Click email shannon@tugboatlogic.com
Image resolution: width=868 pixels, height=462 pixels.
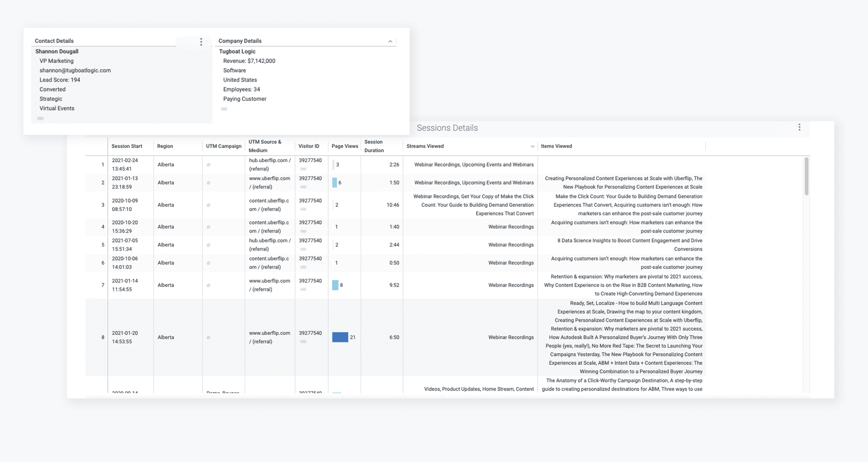75,70
